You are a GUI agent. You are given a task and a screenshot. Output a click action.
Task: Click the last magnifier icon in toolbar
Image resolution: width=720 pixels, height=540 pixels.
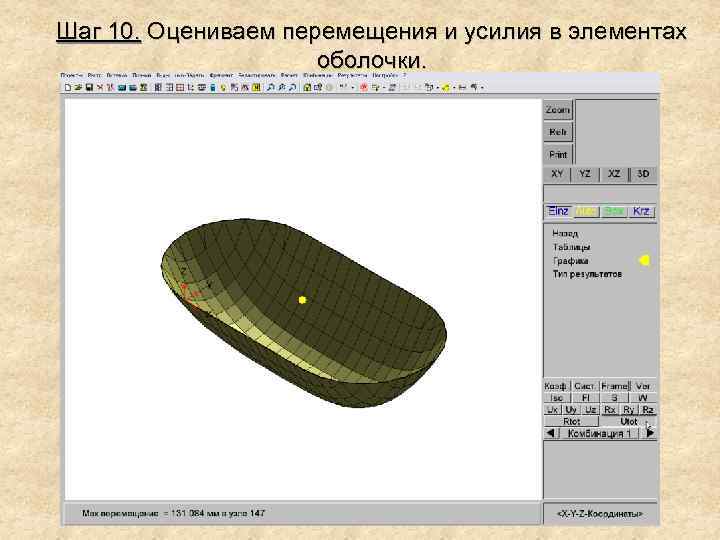[x=292, y=87]
